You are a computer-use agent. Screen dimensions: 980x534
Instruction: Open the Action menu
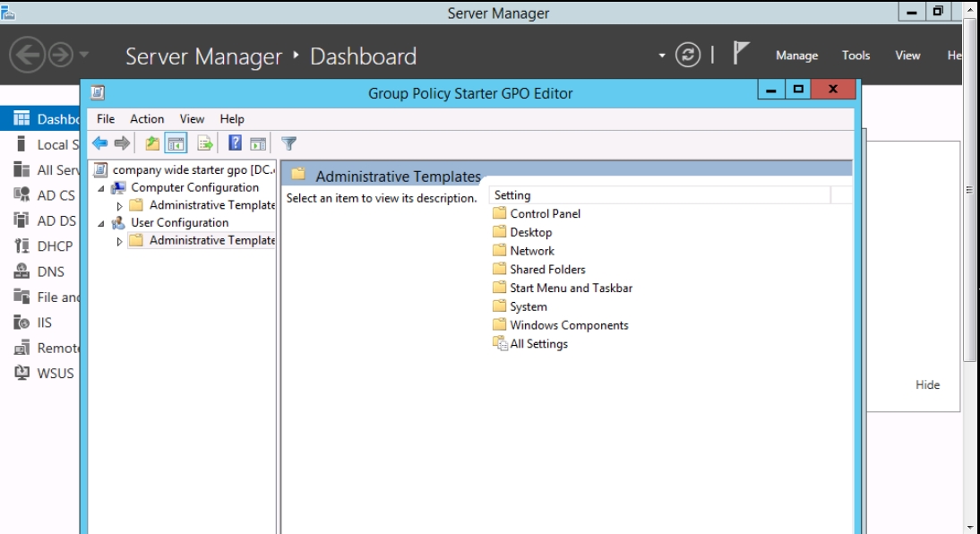tap(147, 119)
